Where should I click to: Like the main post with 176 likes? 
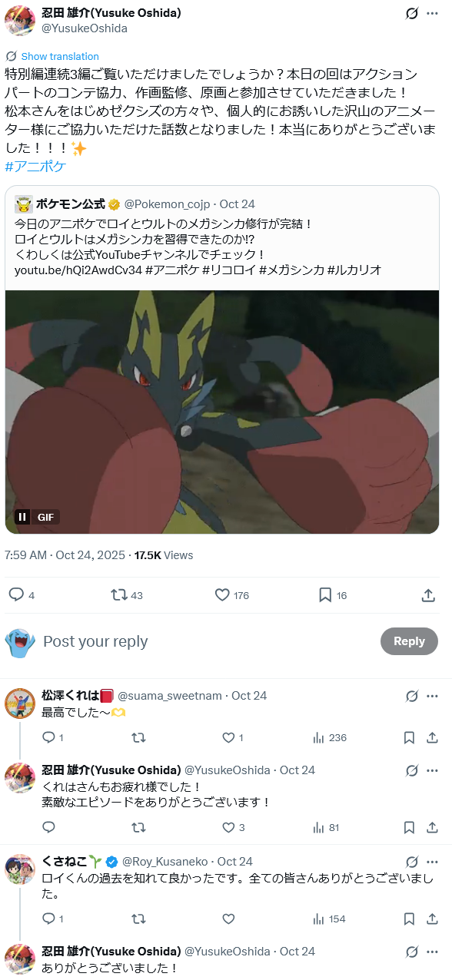(x=222, y=594)
